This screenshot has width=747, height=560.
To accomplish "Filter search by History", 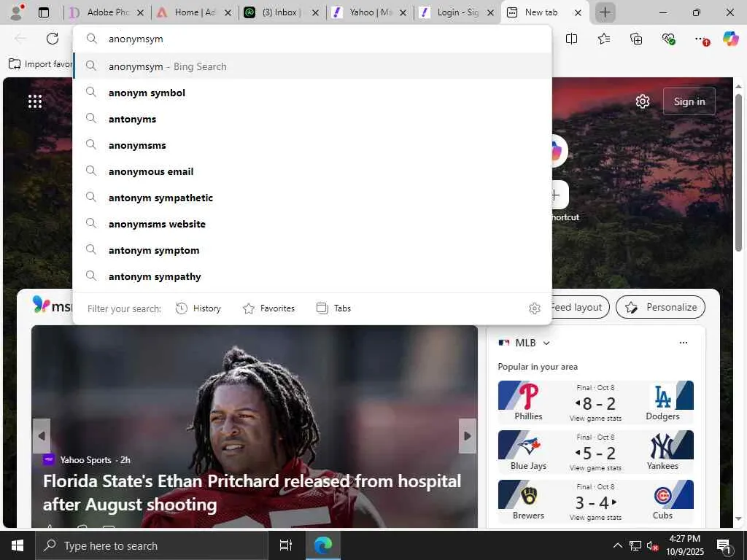I will click(198, 308).
